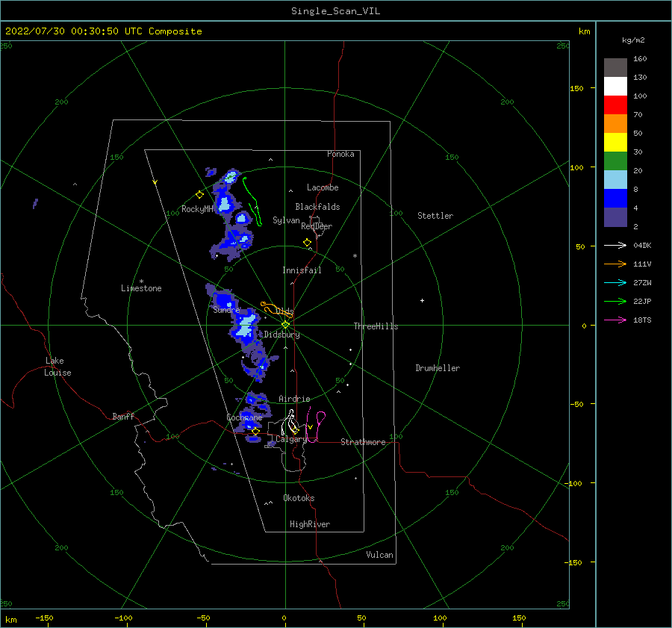This screenshot has width=672, height=628.
Task: Click the light blue storm cell near Sundre
Action: 246,325
